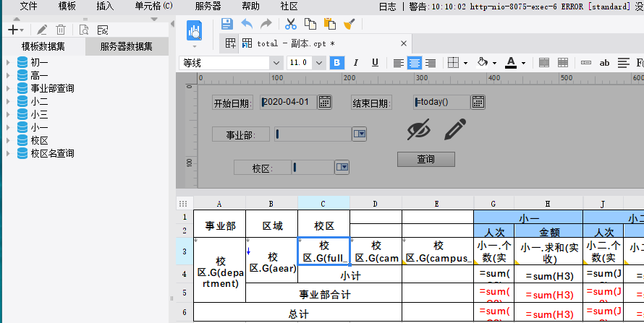Open the font size dropdown
644x323 pixels.
coord(318,63)
